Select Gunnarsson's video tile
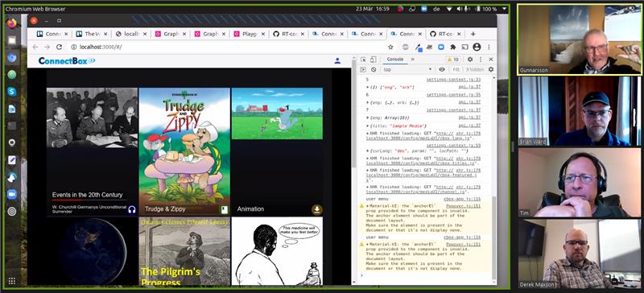Screen dimensions: 644x293 (x=580, y=40)
